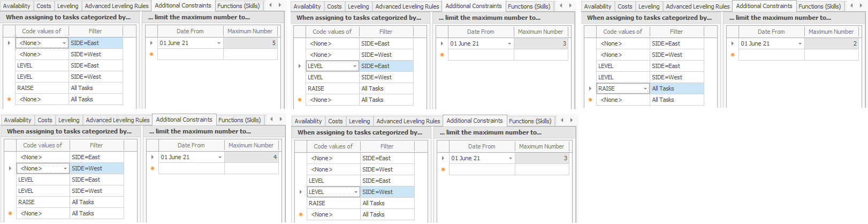
Task: Open Functions (Skills) tab in Maximum Number 5 panel
Action: 238,6
